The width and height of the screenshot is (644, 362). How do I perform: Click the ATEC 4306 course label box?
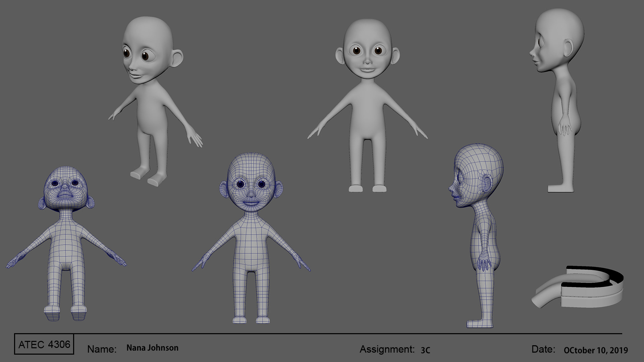point(44,344)
